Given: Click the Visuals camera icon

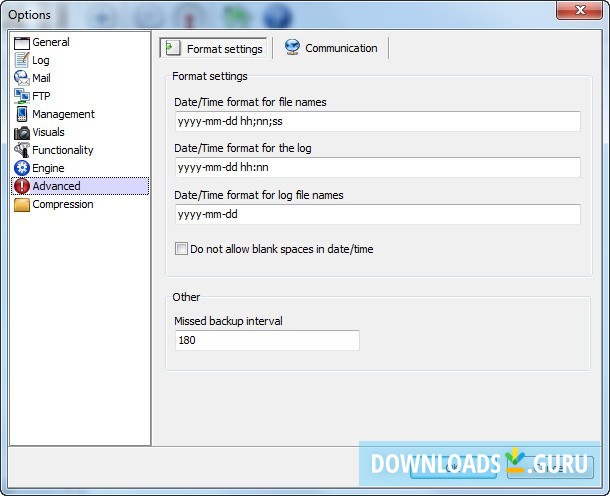Looking at the screenshot, I should [x=22, y=132].
